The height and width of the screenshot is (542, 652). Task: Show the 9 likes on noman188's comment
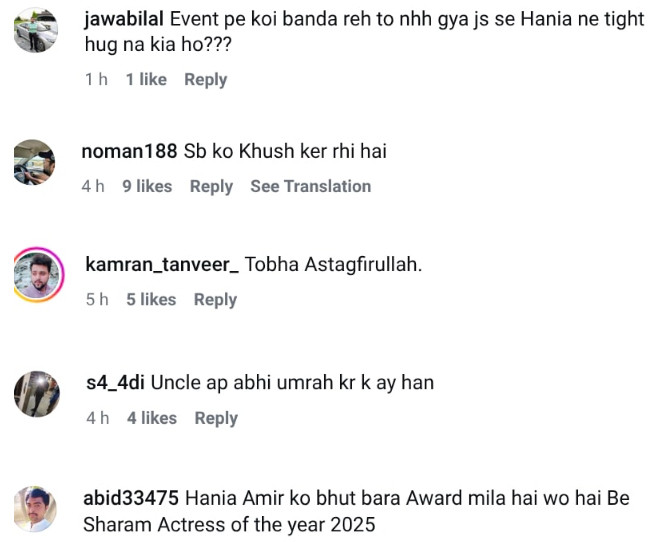coord(147,186)
